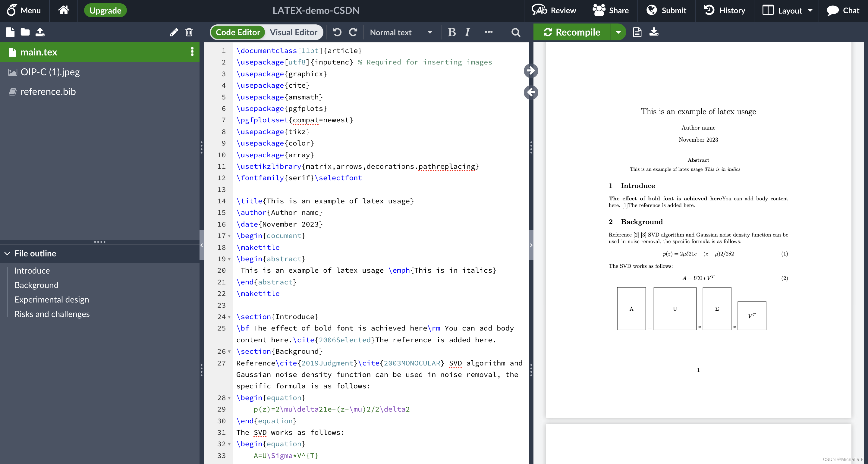Toggle italic formatting button
The width and height of the screenshot is (868, 464).
(467, 32)
